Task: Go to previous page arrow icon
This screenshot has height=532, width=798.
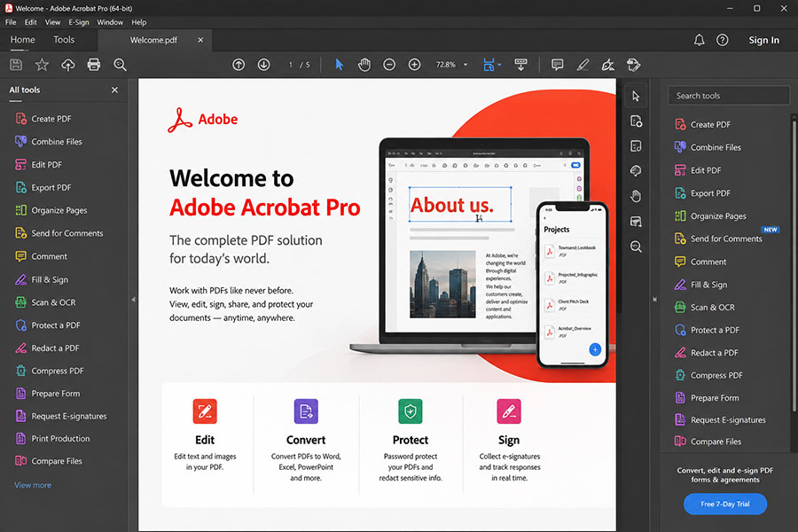Action: [x=239, y=65]
